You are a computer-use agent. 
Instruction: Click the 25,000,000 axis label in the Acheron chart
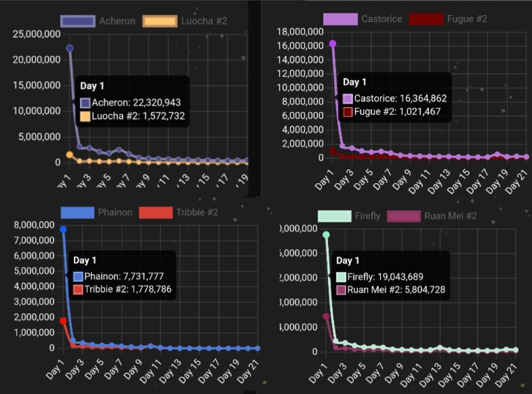pos(36,34)
